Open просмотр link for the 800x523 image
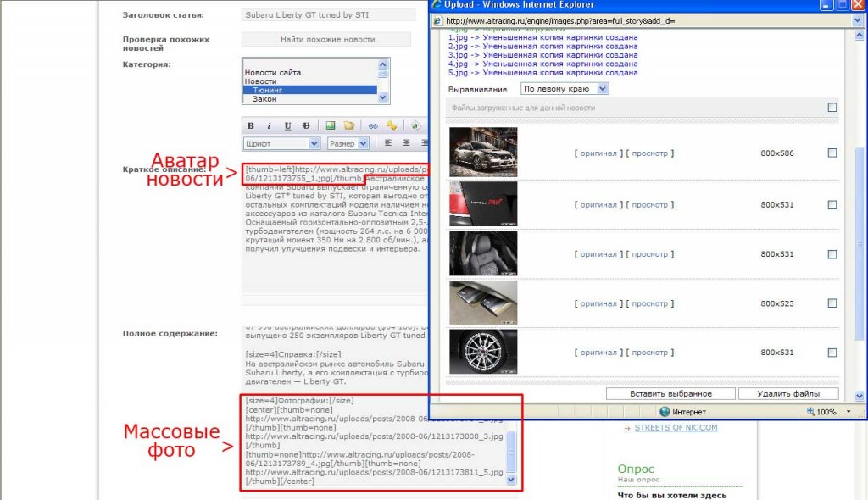Image resolution: width=868 pixels, height=500 pixels. pyautogui.click(x=650, y=303)
